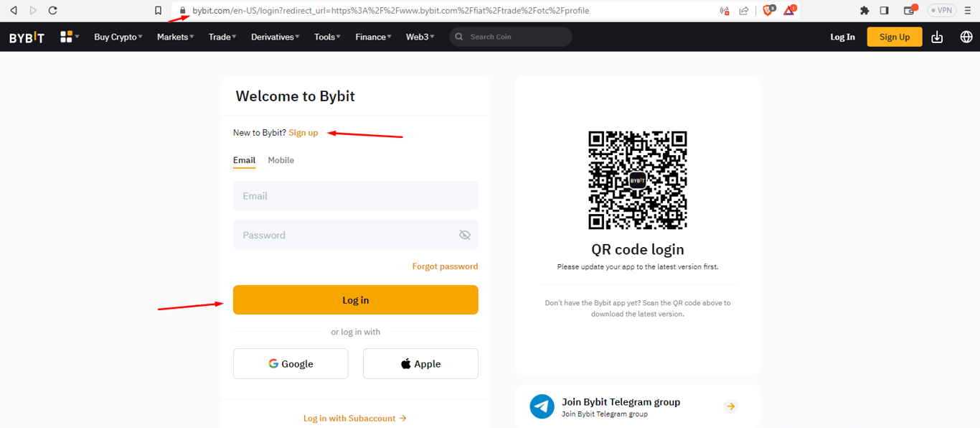Toggle the VPN button in toolbar
This screenshot has height=428, width=980.
[941, 11]
